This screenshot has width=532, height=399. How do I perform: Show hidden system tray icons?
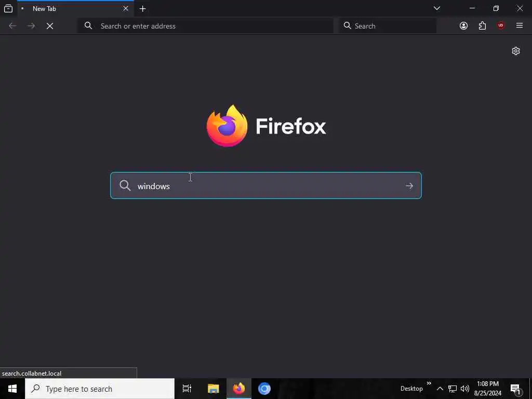pyautogui.click(x=440, y=389)
